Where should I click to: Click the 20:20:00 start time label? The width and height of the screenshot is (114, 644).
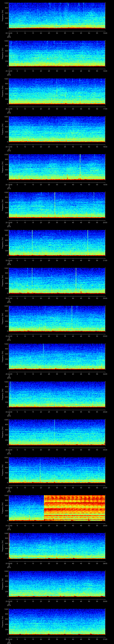click(9, 260)
